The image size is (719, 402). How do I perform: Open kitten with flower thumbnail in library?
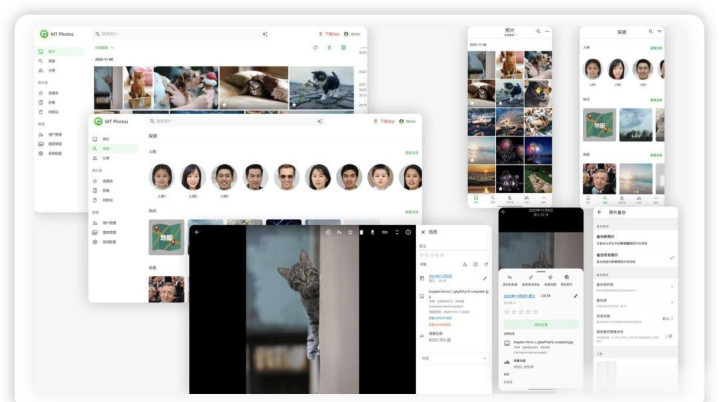[321, 87]
